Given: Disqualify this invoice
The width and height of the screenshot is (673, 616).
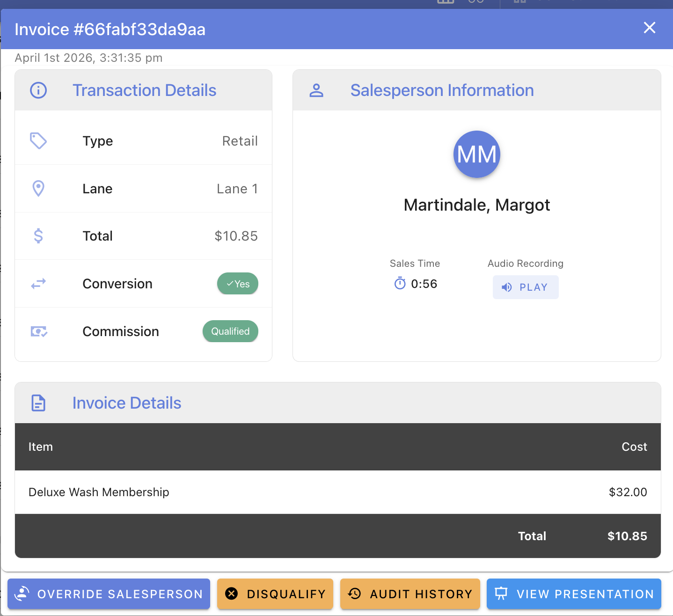Looking at the screenshot, I should pyautogui.click(x=275, y=594).
